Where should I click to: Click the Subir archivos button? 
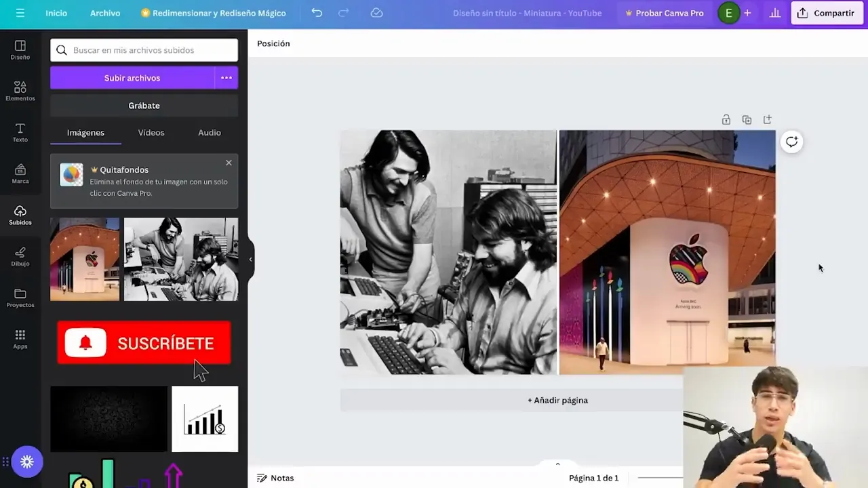click(132, 78)
